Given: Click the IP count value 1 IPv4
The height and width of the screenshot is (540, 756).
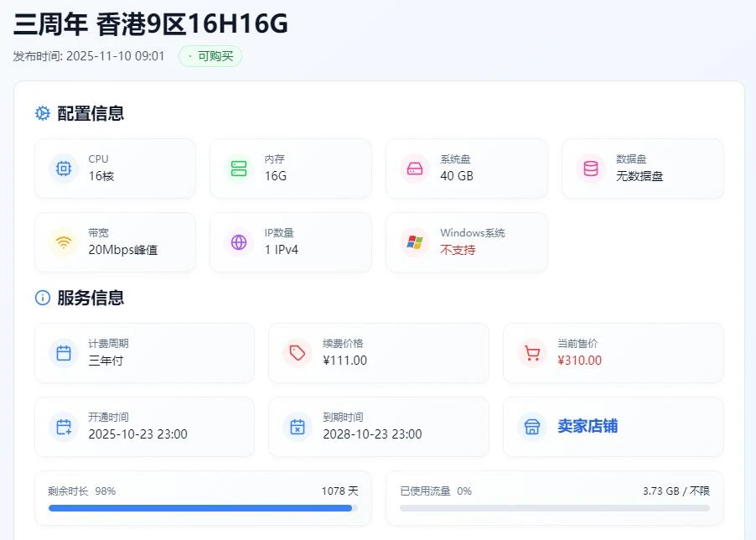Looking at the screenshot, I should [x=282, y=250].
